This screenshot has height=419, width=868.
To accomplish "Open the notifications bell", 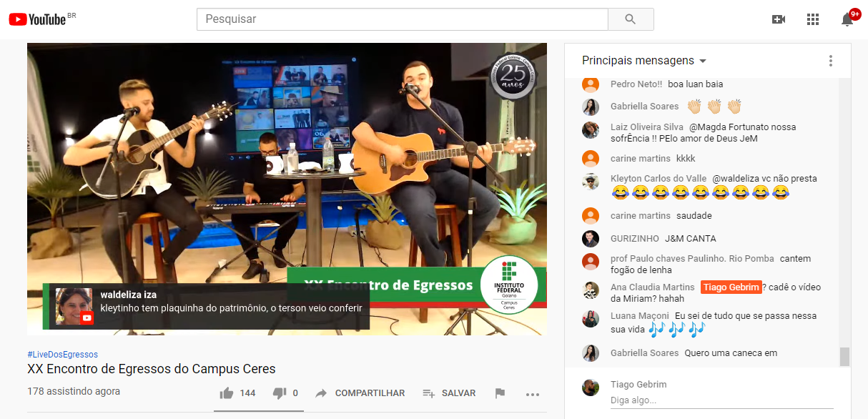I will [847, 19].
